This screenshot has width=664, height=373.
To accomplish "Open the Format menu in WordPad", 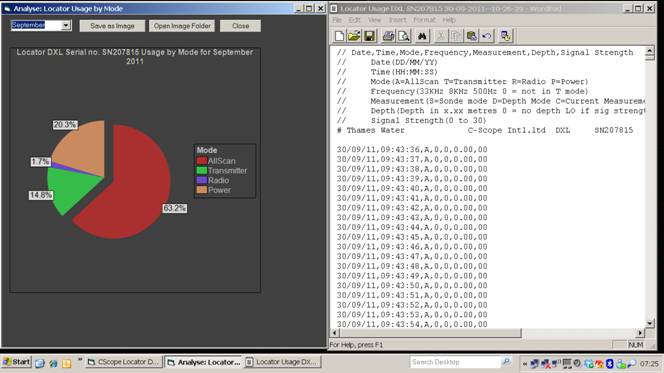I will (424, 20).
